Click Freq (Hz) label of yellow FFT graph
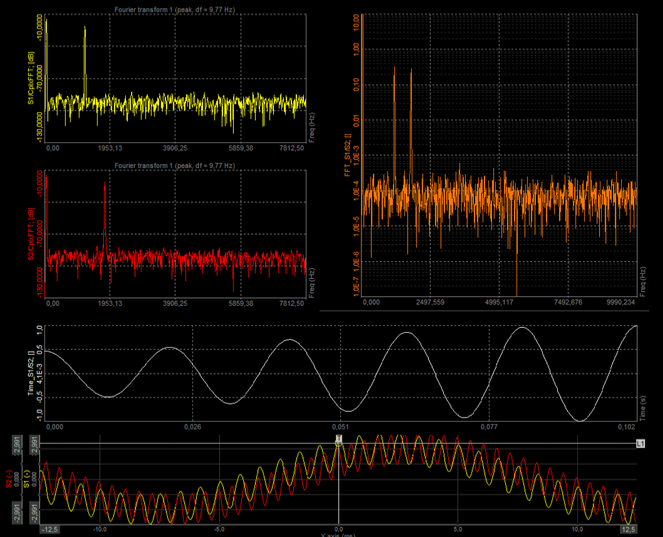663x537 pixels. point(312,127)
